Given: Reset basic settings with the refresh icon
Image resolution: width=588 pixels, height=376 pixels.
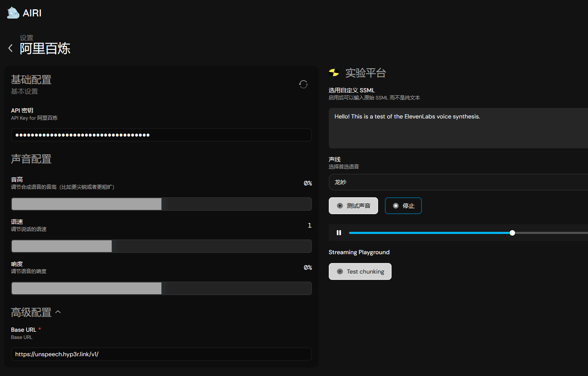Looking at the screenshot, I should (303, 84).
